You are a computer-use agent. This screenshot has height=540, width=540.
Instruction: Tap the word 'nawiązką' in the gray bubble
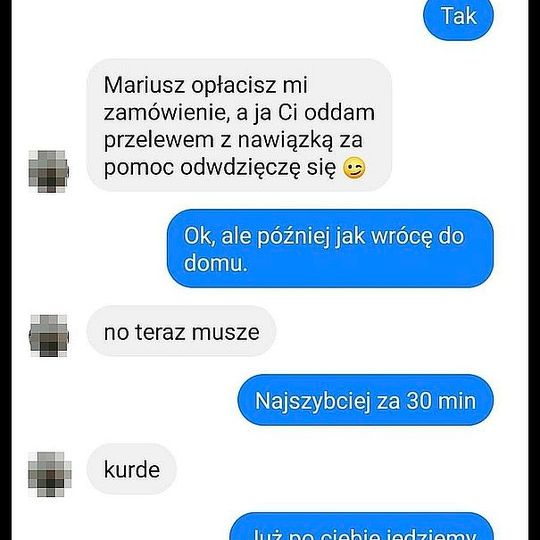click(285, 141)
